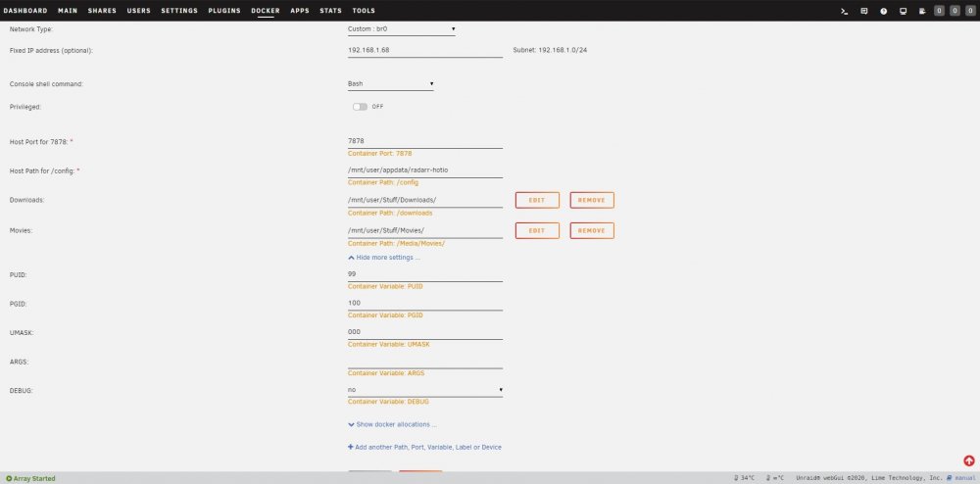Go to the Dashboard tab

coord(25,11)
